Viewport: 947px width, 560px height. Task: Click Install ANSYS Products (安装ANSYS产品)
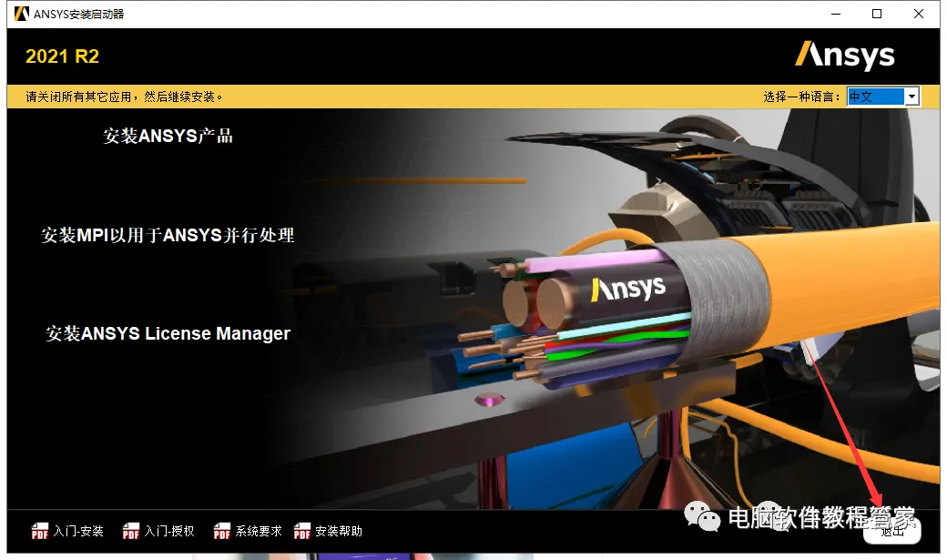(x=168, y=136)
